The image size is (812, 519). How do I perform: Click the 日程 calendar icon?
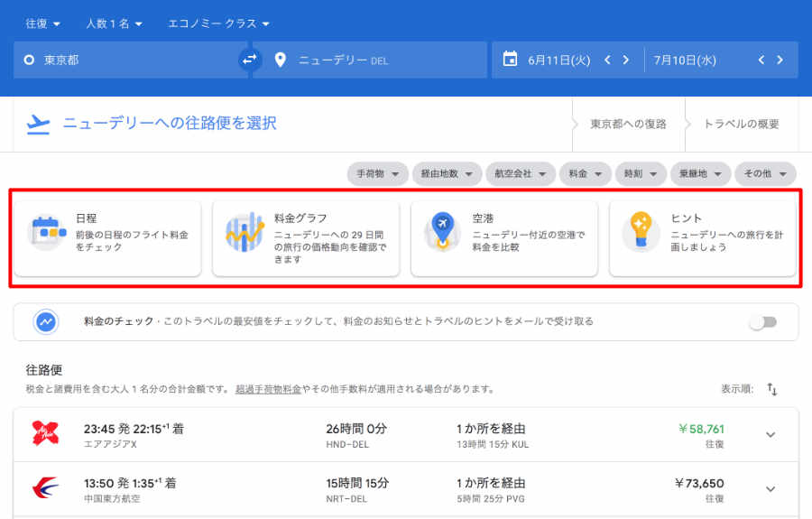(47, 232)
